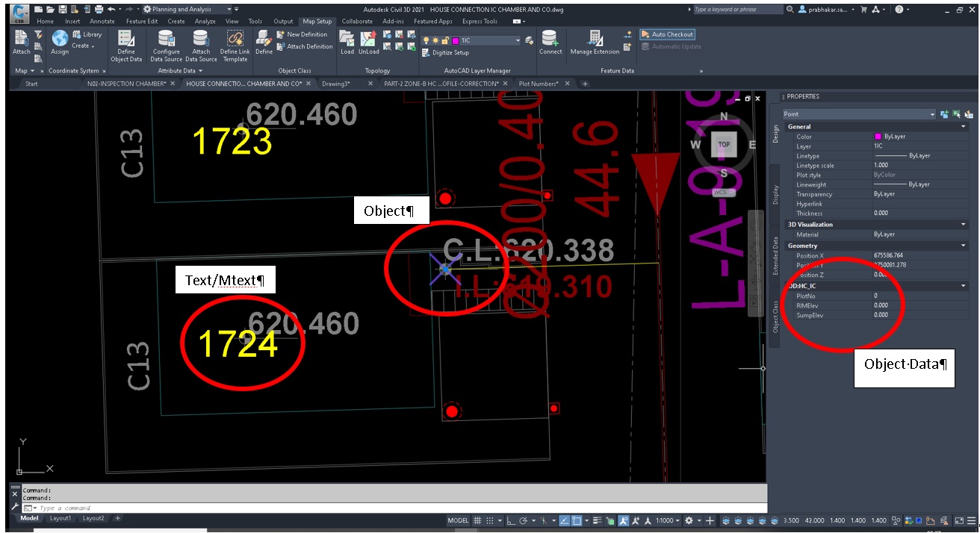Toggle ortho mode in status bar
This screenshot has width=980, height=533.
tap(511, 520)
